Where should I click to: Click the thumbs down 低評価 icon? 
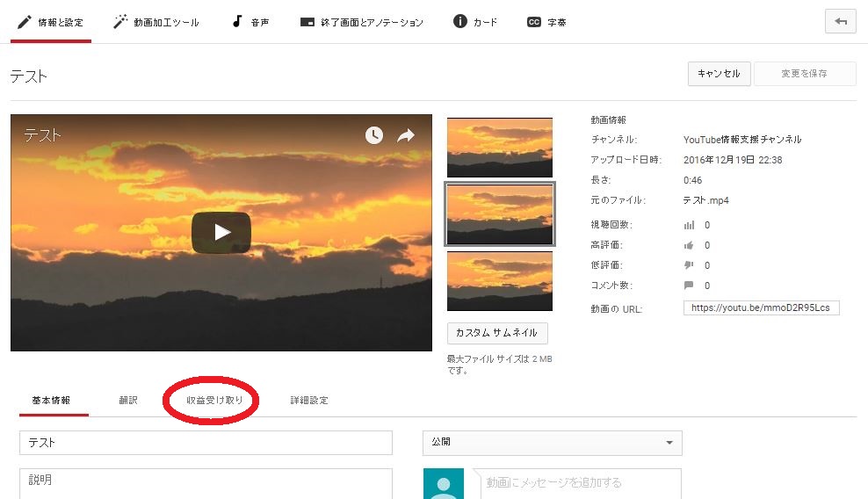(689, 265)
